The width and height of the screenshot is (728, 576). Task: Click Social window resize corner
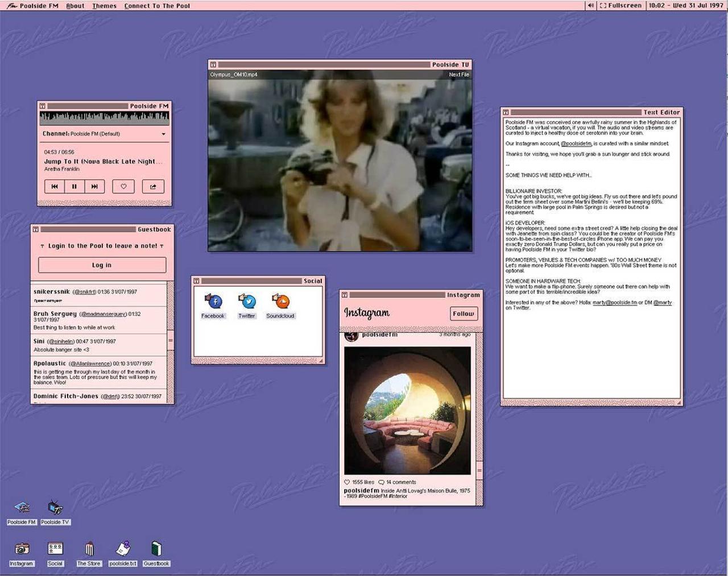320,360
